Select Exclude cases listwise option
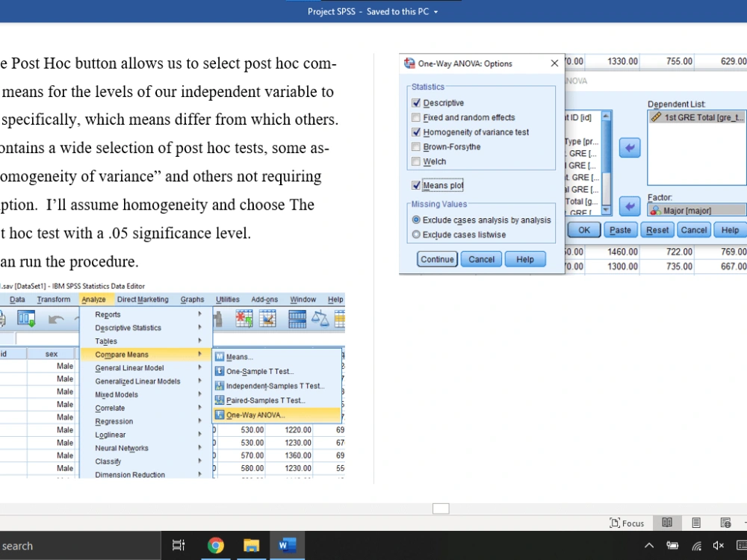This screenshot has width=747, height=560. pos(416,234)
